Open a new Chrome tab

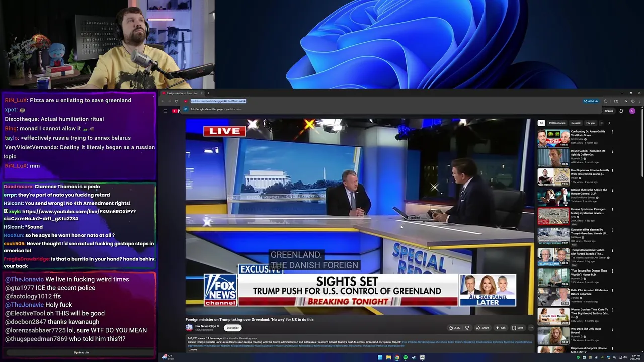click(x=208, y=93)
